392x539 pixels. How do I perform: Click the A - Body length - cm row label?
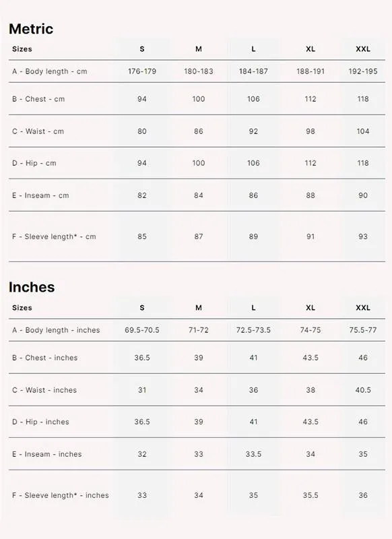click(x=49, y=71)
